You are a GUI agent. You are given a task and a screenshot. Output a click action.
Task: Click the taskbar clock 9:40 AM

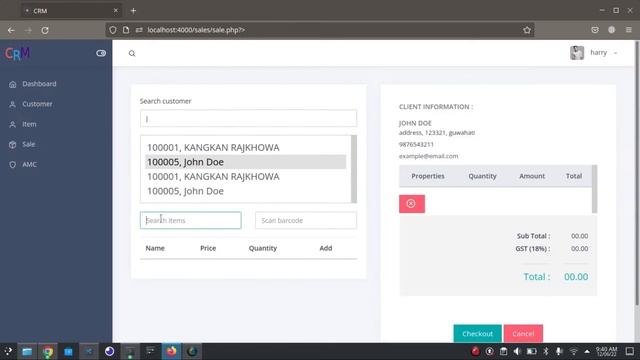606,351
